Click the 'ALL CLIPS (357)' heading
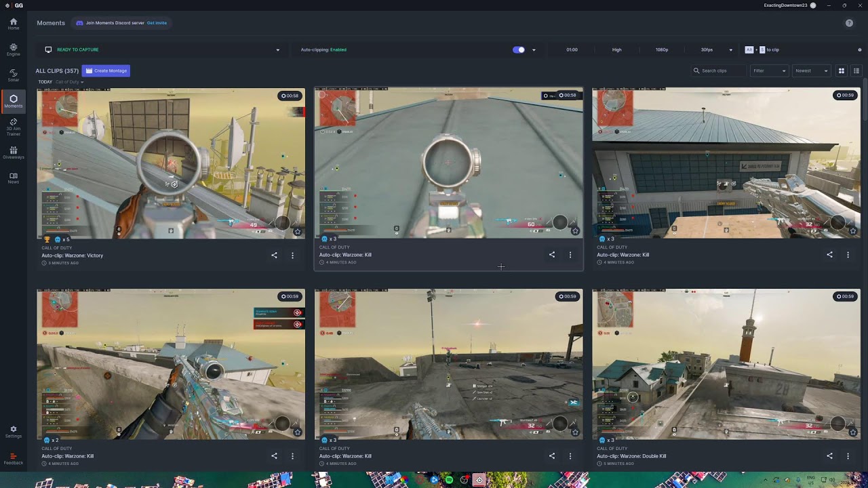This screenshot has width=868, height=488. coord(57,70)
